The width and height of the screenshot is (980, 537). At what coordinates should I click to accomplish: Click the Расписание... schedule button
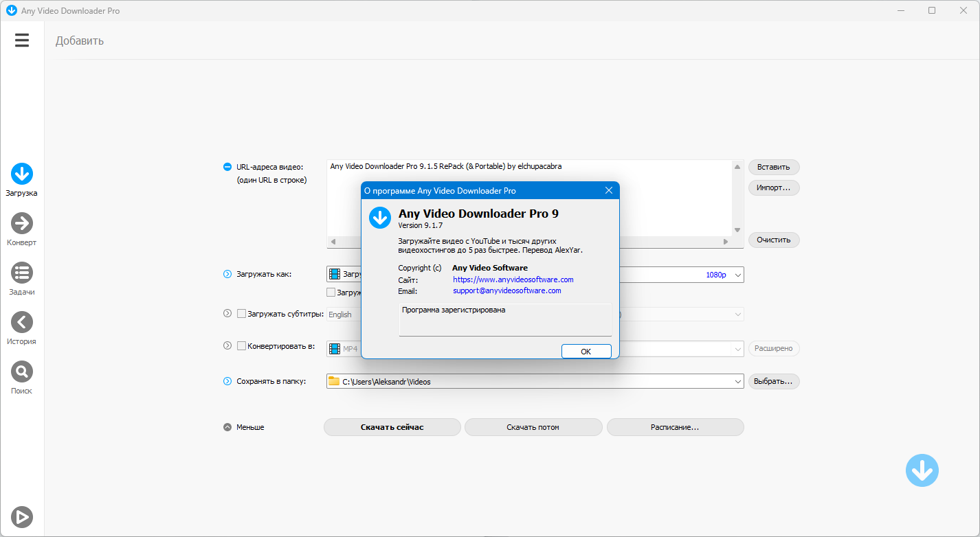(675, 427)
